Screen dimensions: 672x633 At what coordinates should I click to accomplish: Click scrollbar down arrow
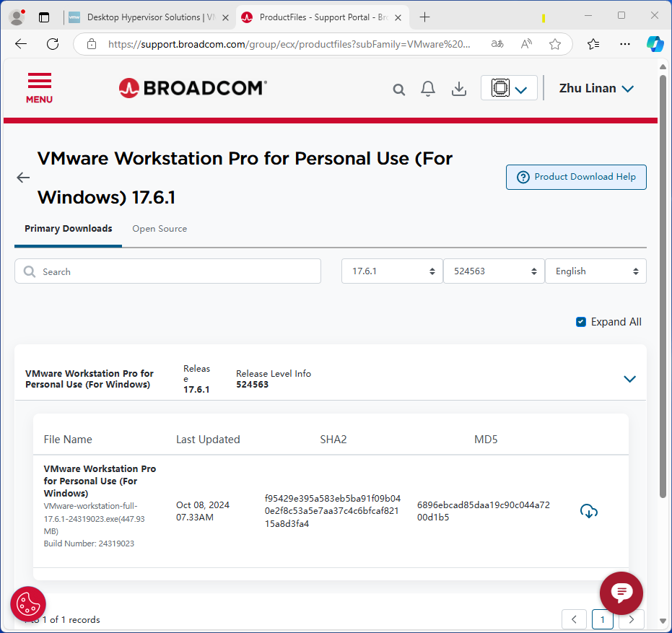[663, 621]
